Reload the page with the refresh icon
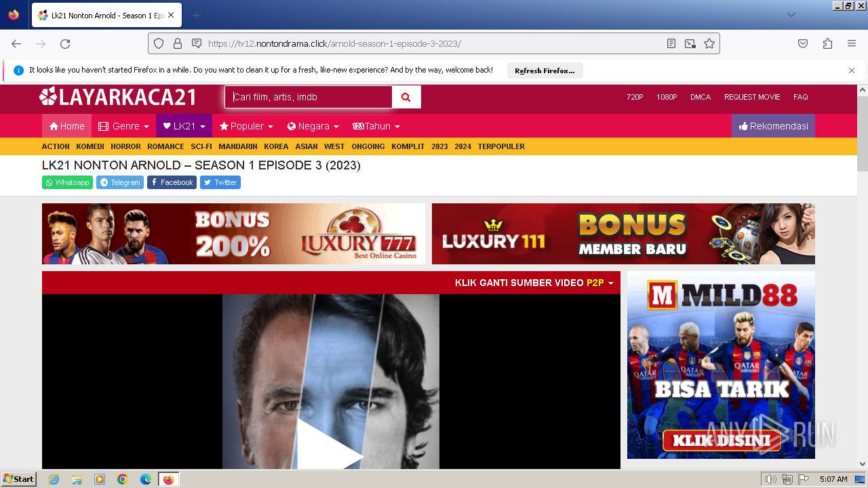868x488 pixels. pyautogui.click(x=65, y=43)
